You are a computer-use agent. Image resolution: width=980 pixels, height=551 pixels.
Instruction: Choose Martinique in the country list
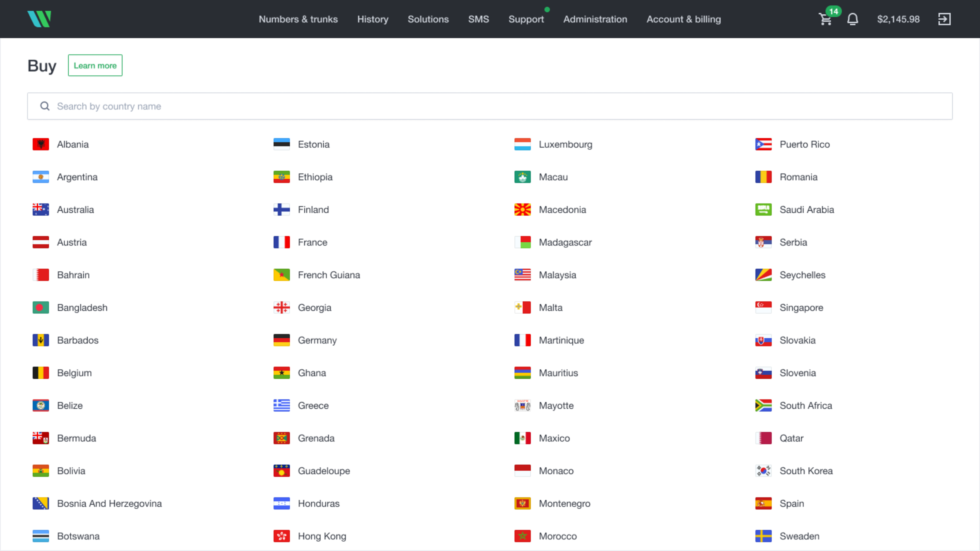click(561, 340)
